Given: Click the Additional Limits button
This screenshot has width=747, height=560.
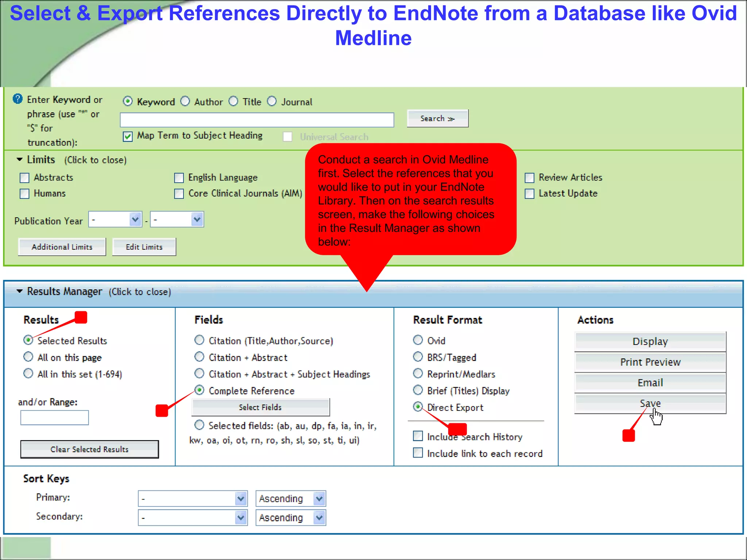Looking at the screenshot, I should coord(62,247).
